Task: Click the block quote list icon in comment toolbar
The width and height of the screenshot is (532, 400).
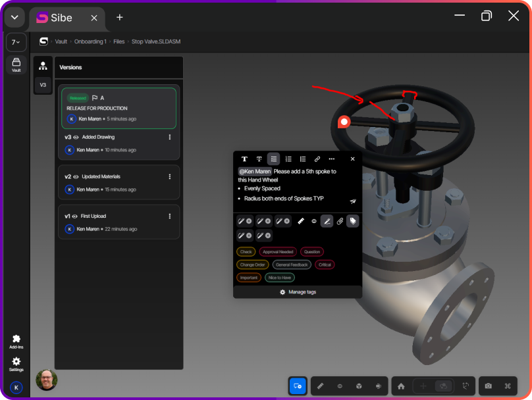Action: click(303, 159)
